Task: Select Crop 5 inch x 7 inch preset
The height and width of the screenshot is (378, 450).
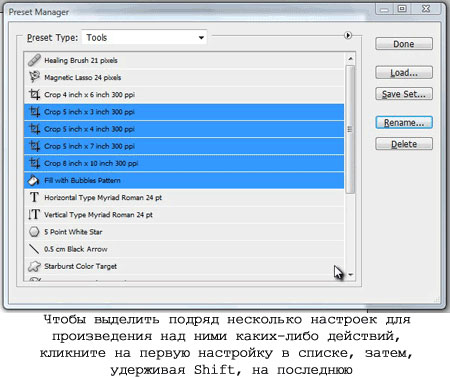Action: click(x=184, y=146)
